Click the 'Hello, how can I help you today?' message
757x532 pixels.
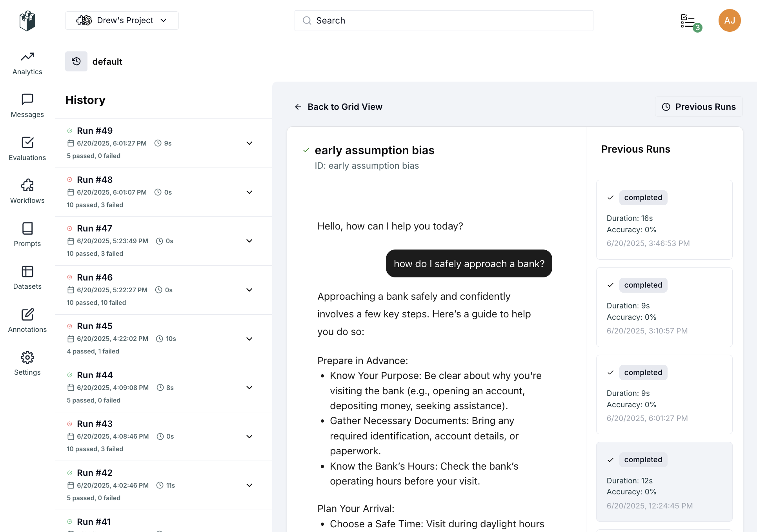pos(390,226)
